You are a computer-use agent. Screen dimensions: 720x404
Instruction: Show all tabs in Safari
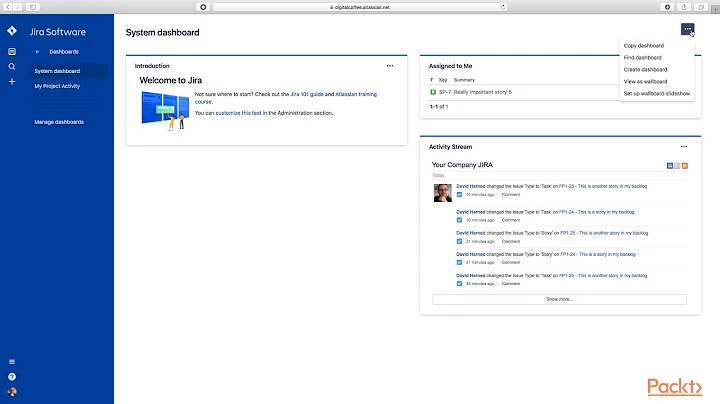click(701, 7)
